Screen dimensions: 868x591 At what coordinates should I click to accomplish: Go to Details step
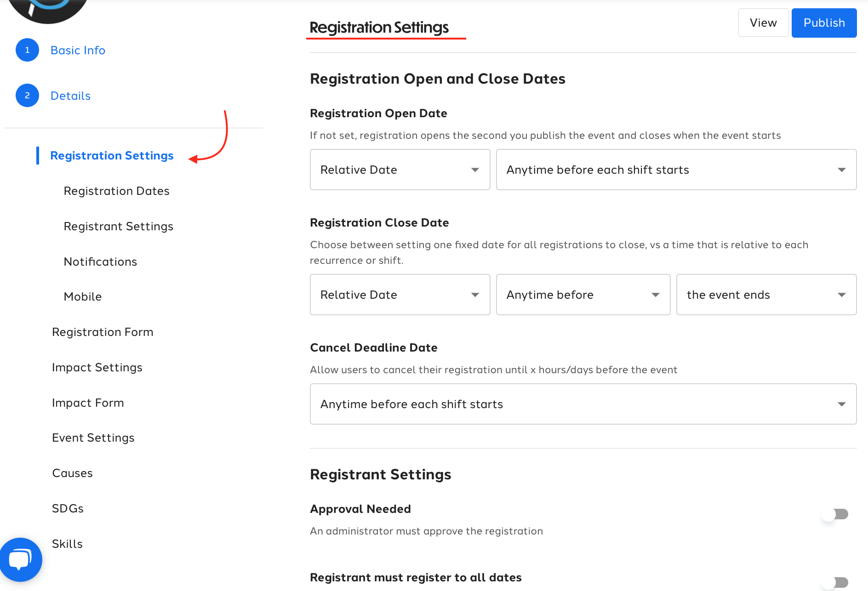[x=70, y=96]
